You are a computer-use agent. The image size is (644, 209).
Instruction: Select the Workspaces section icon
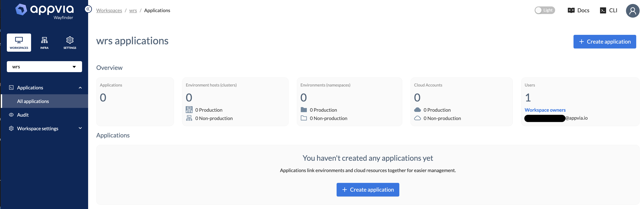click(19, 42)
